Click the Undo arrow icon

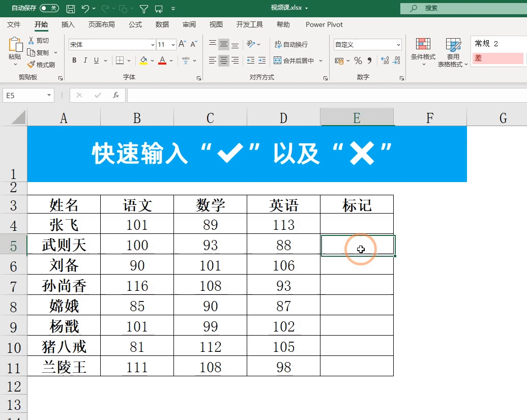click(85, 9)
